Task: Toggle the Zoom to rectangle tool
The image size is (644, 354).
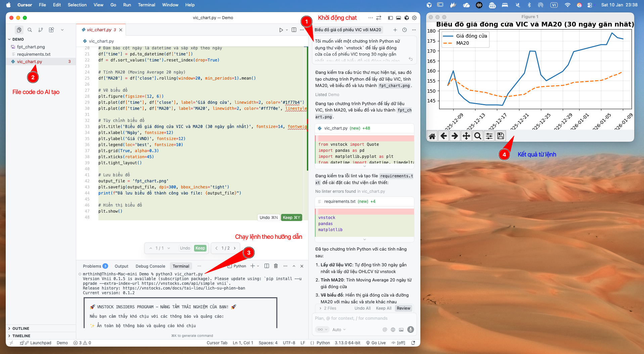Action: tap(477, 136)
